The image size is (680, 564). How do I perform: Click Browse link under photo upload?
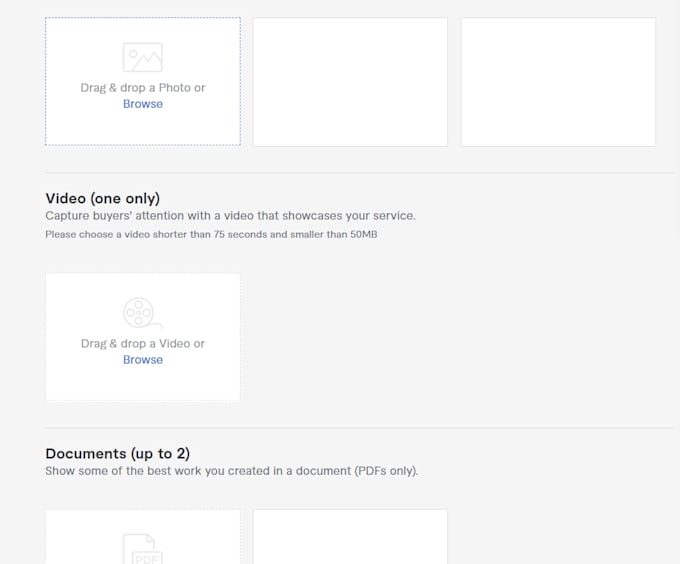(x=143, y=104)
